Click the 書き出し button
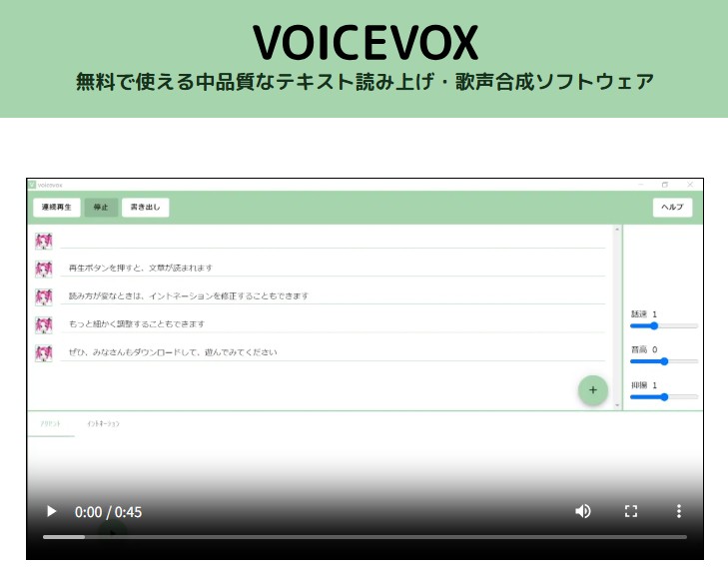 [146, 207]
